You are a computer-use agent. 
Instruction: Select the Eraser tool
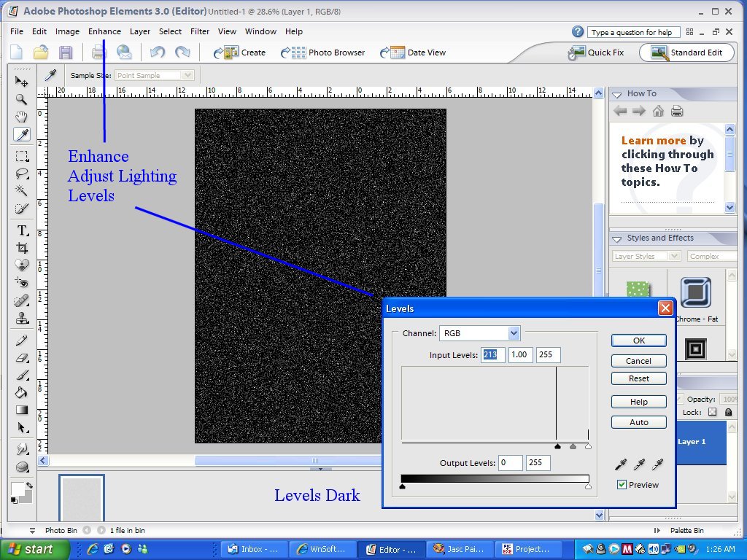click(21, 357)
